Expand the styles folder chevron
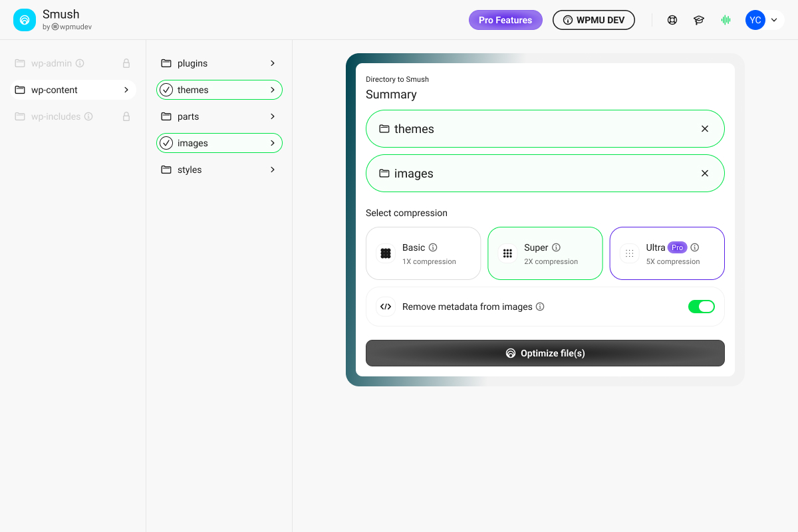Screen dimensions: 798x532 coord(273,170)
